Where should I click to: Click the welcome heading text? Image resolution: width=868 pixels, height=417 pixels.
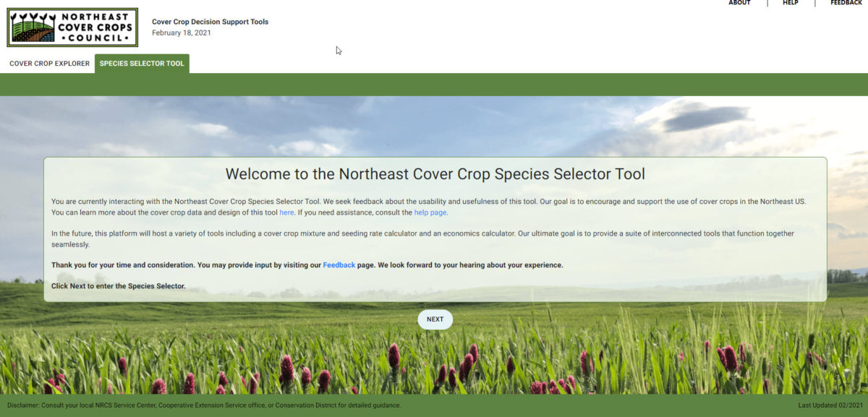435,174
